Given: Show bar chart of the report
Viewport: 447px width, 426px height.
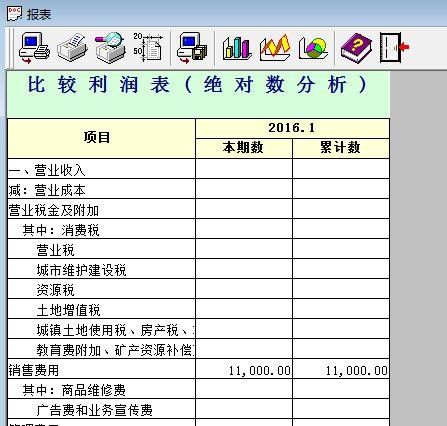Looking at the screenshot, I should [237, 49].
